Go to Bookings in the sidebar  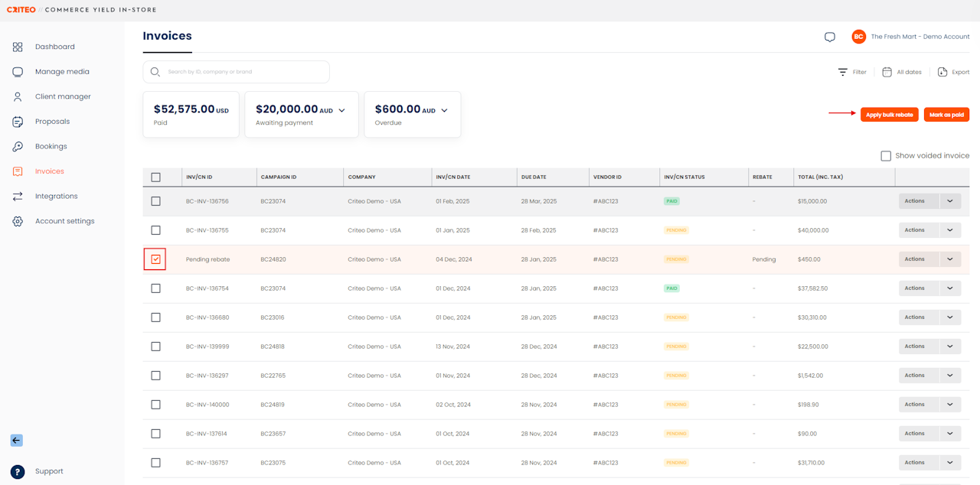pos(51,146)
